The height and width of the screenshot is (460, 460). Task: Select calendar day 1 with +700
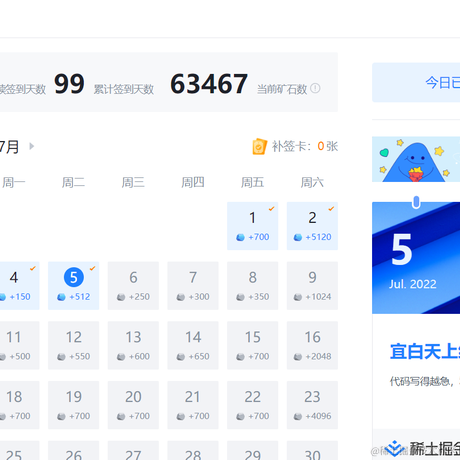click(252, 226)
